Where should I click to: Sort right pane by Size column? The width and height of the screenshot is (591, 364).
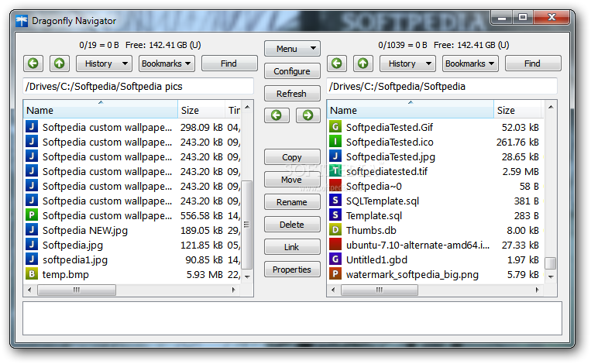coord(517,110)
